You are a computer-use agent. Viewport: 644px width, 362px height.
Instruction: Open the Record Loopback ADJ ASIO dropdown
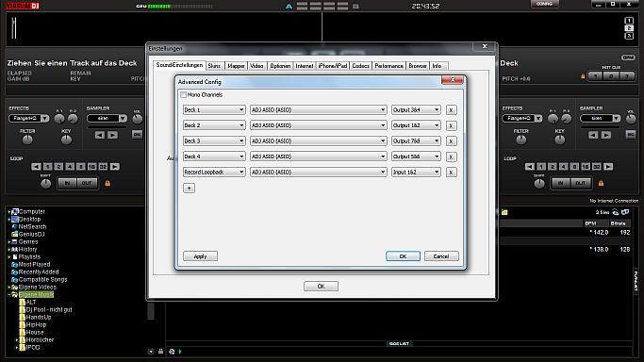point(319,173)
